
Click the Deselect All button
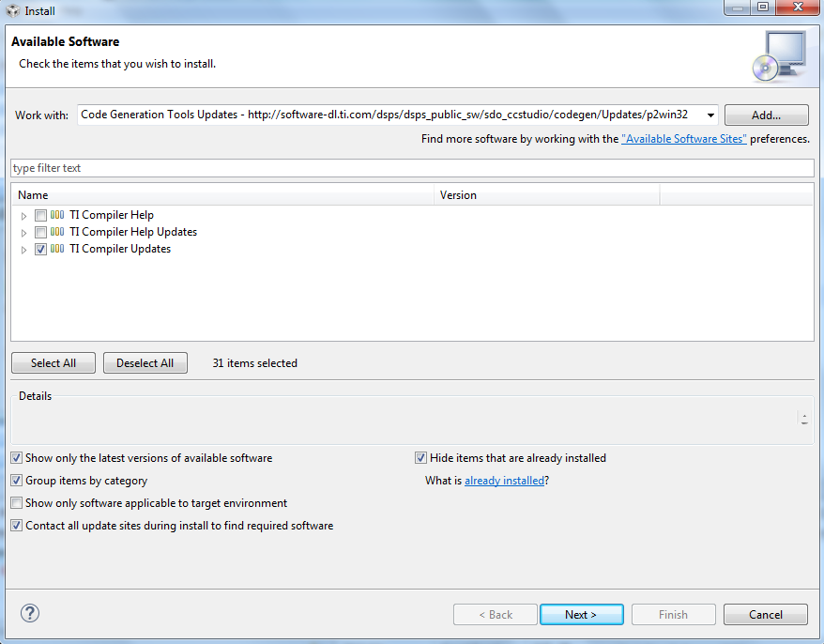[145, 363]
